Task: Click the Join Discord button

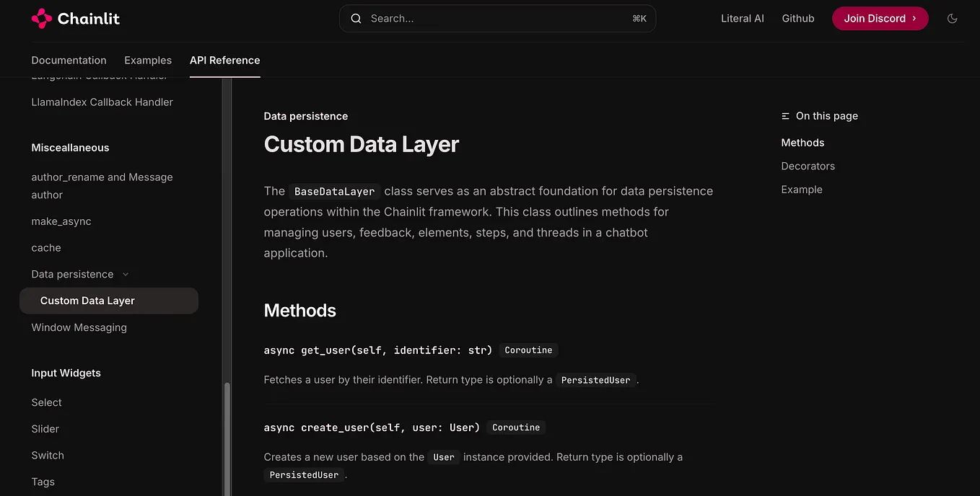Action: click(880, 18)
